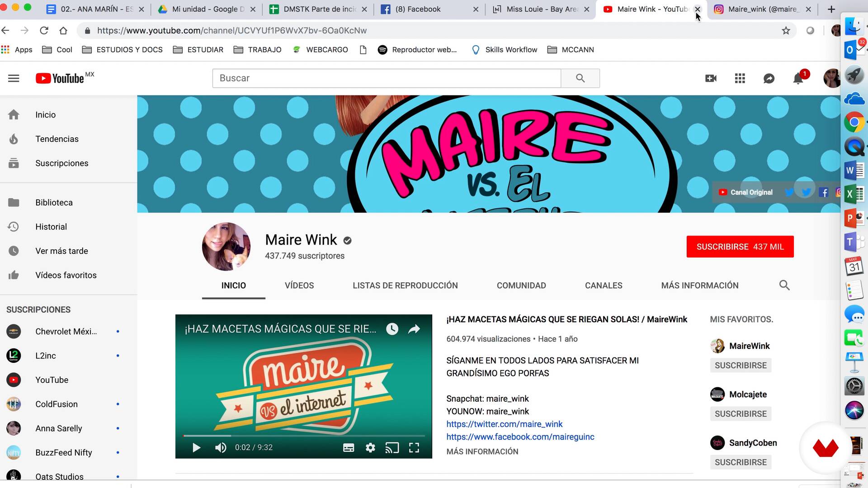This screenshot has width=868, height=488.
Task: Open Google Chrome in the dock
Action: (x=854, y=122)
